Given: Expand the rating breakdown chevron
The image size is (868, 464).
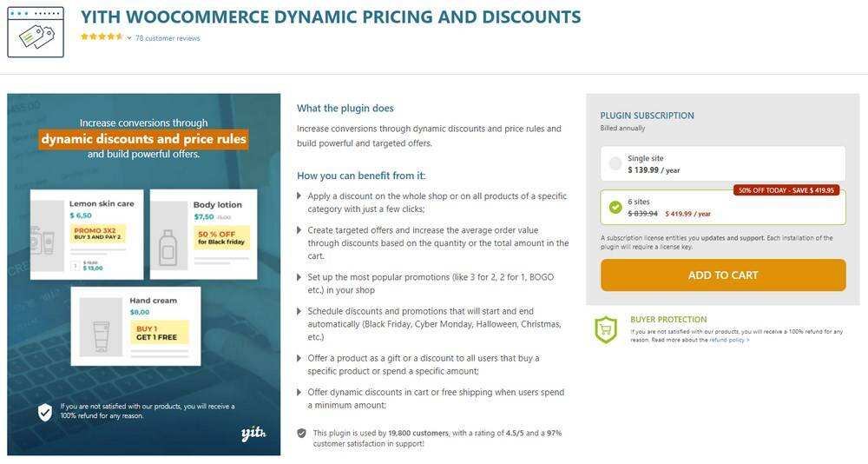Looking at the screenshot, I should pyautogui.click(x=129, y=38).
